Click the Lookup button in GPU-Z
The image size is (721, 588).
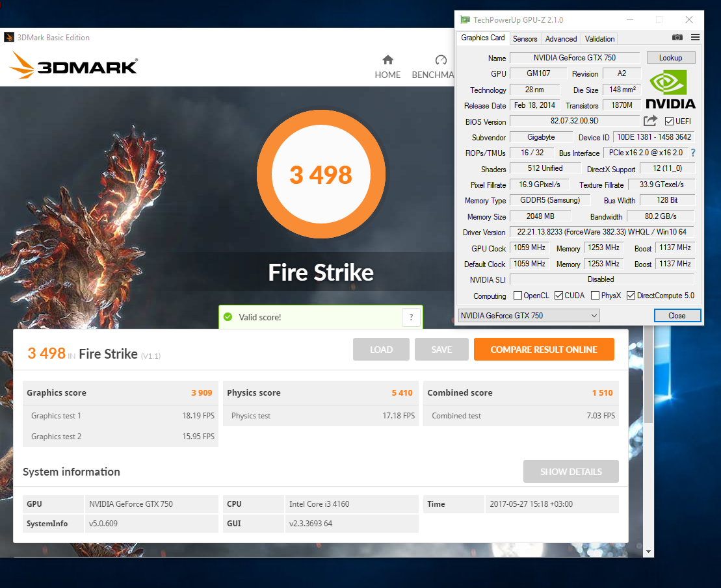click(x=670, y=58)
